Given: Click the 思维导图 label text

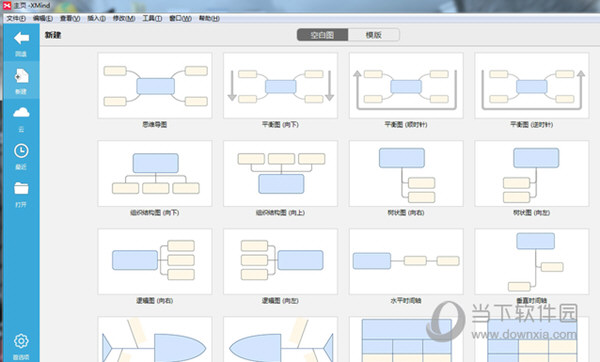Looking at the screenshot, I should click(155, 124).
